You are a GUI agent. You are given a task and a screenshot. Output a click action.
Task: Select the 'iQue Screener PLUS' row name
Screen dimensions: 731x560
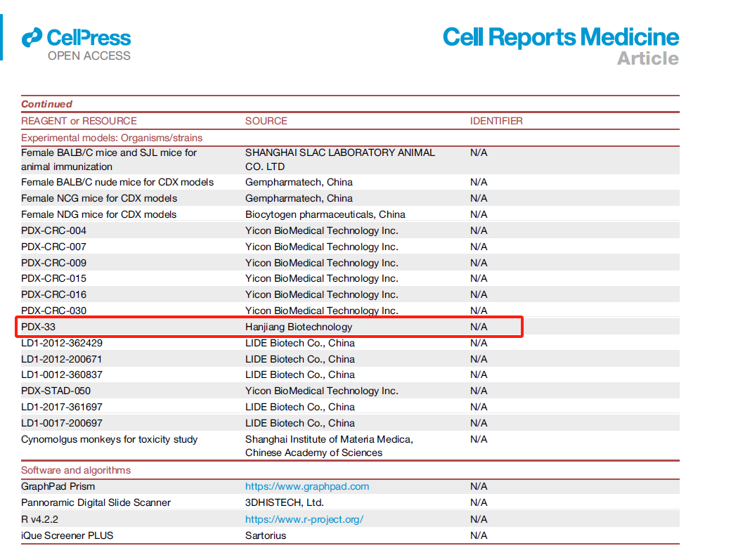click(67, 536)
